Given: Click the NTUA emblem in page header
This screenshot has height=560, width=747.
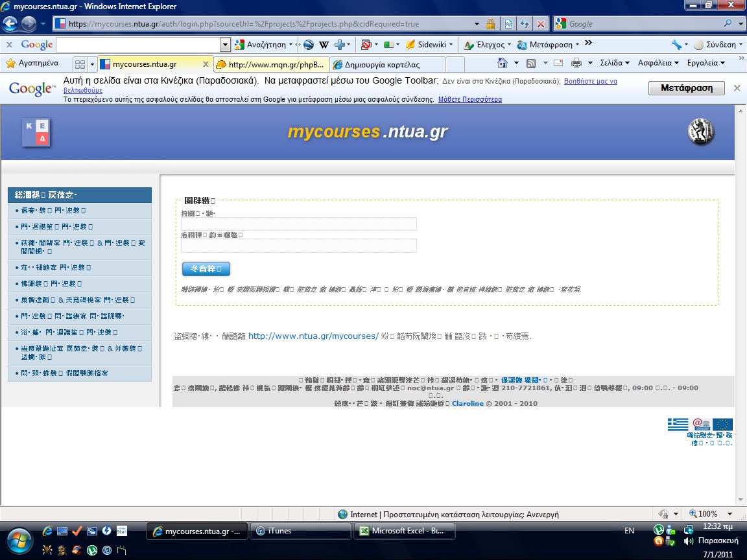Looking at the screenshot, I should [x=700, y=132].
